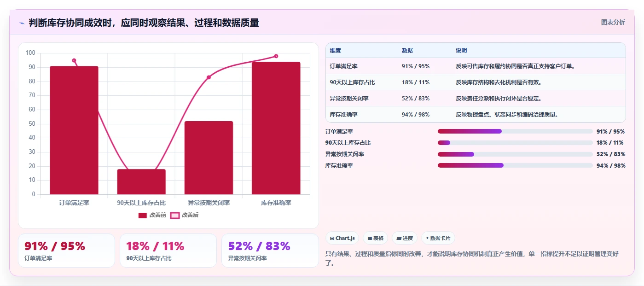Click description 反映库存结构和去化机制是否有效
644x286 pixels.
[499, 82]
